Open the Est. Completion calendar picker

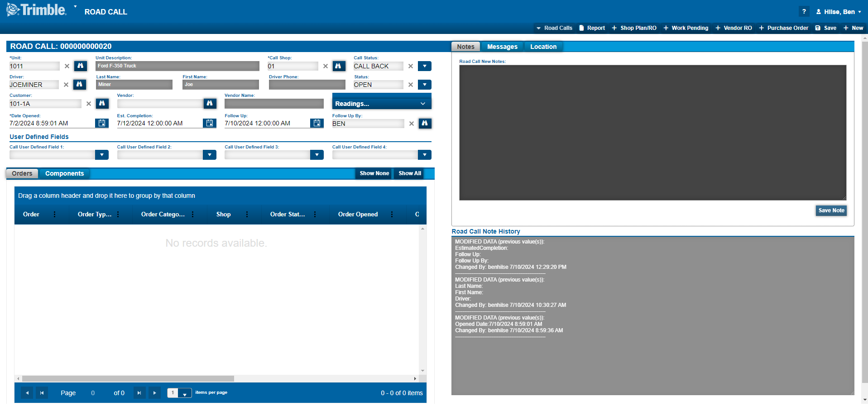(x=209, y=123)
